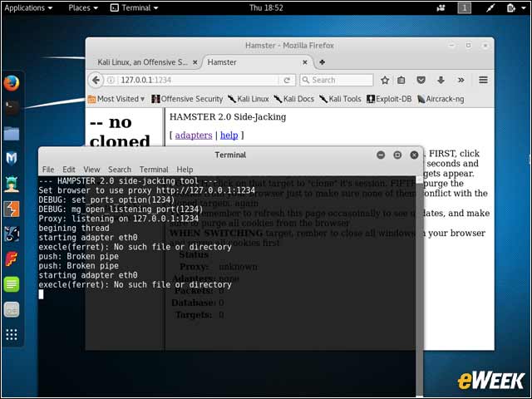This screenshot has width=532, height=399.
Task: Open Exploit-DB bookmark
Action: [389, 99]
